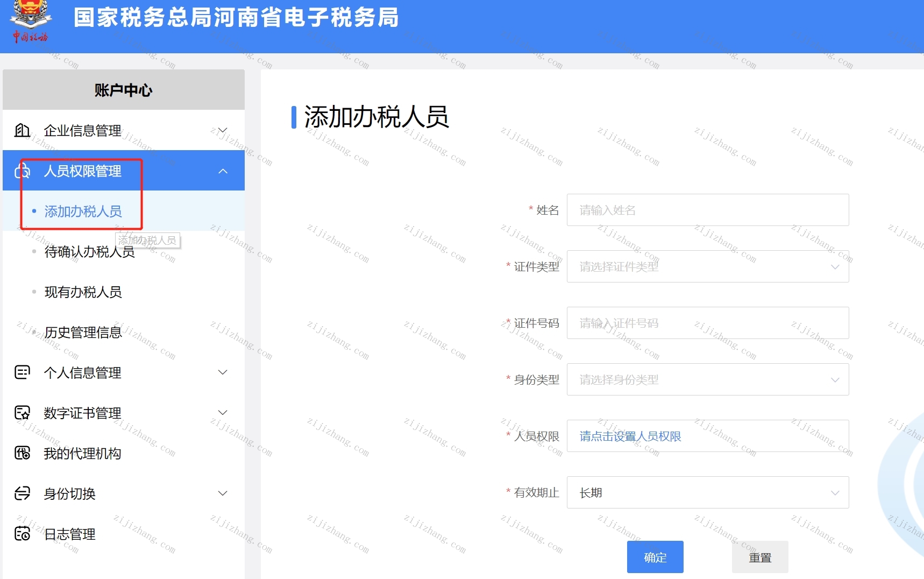Click 请点击设置人员权限 link

tap(630, 436)
